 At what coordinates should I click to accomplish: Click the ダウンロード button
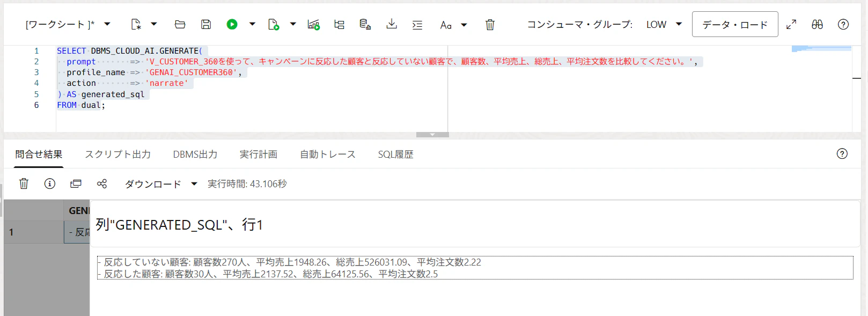coord(153,184)
